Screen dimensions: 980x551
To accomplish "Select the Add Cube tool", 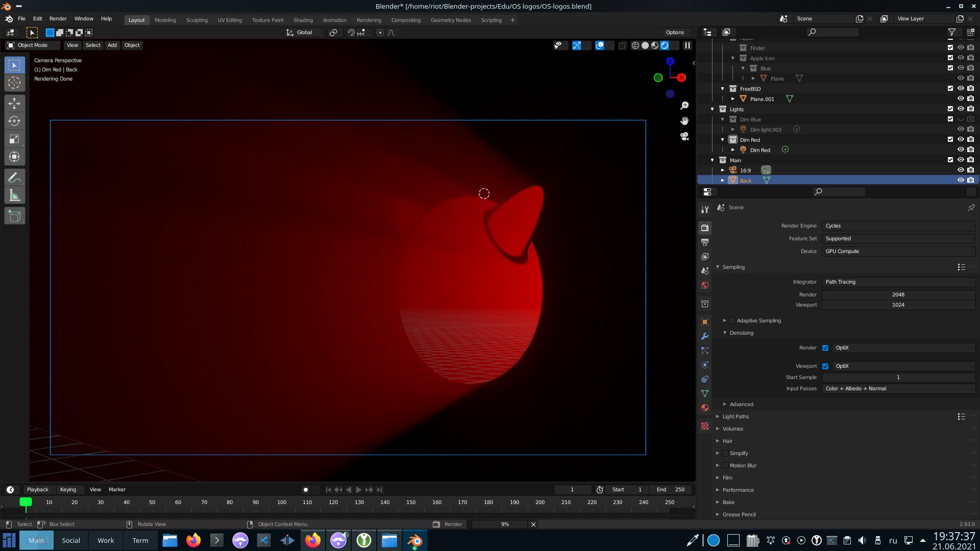I will [x=14, y=216].
